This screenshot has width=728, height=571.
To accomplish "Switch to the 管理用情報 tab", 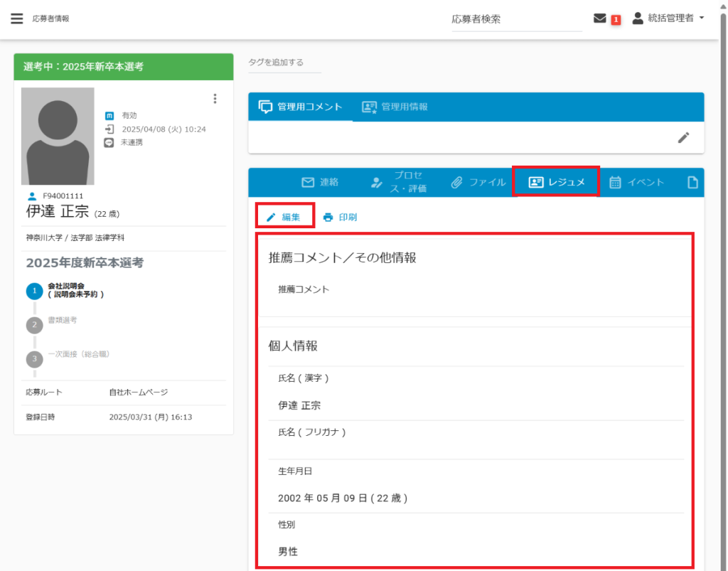I will (x=395, y=107).
